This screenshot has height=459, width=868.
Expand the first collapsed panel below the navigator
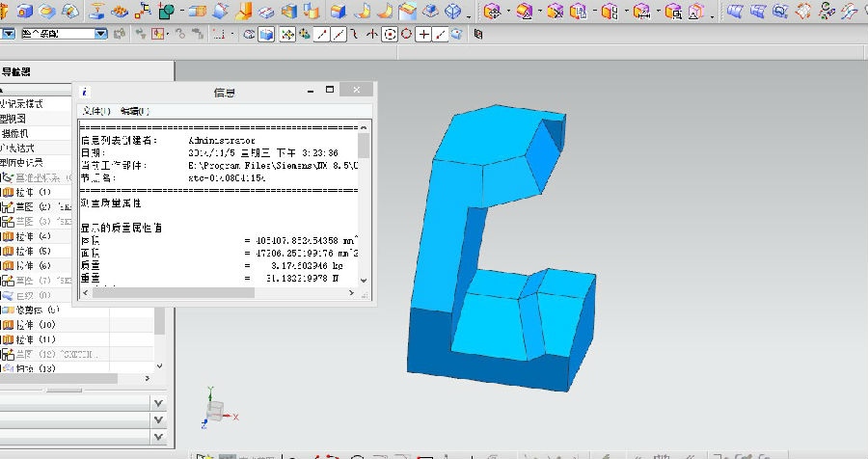point(157,401)
